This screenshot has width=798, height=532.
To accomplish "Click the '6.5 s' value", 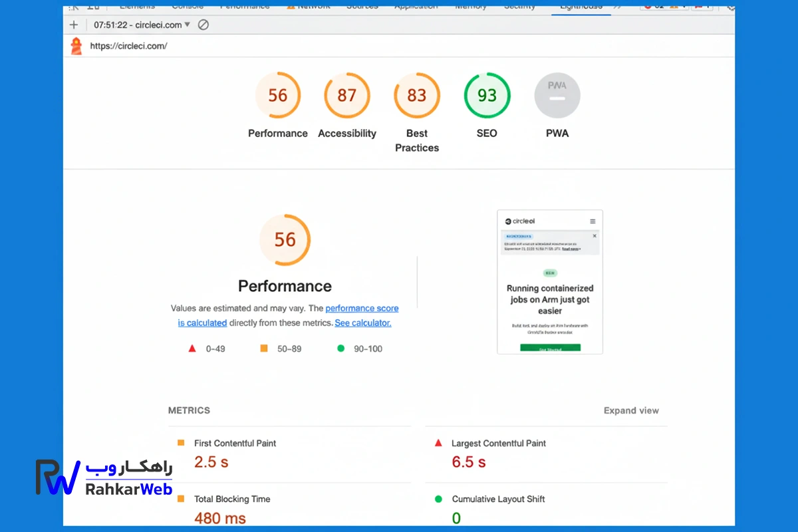I will [x=468, y=462].
